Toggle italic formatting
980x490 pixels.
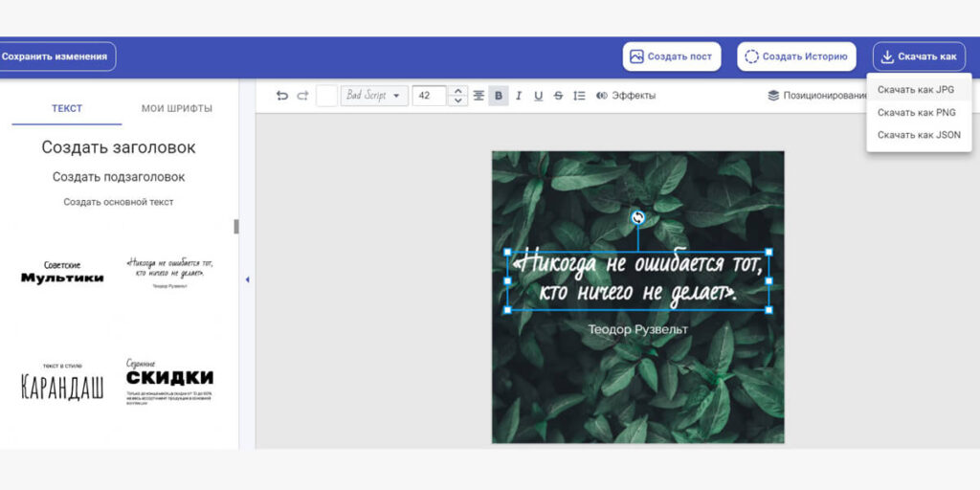coord(519,96)
